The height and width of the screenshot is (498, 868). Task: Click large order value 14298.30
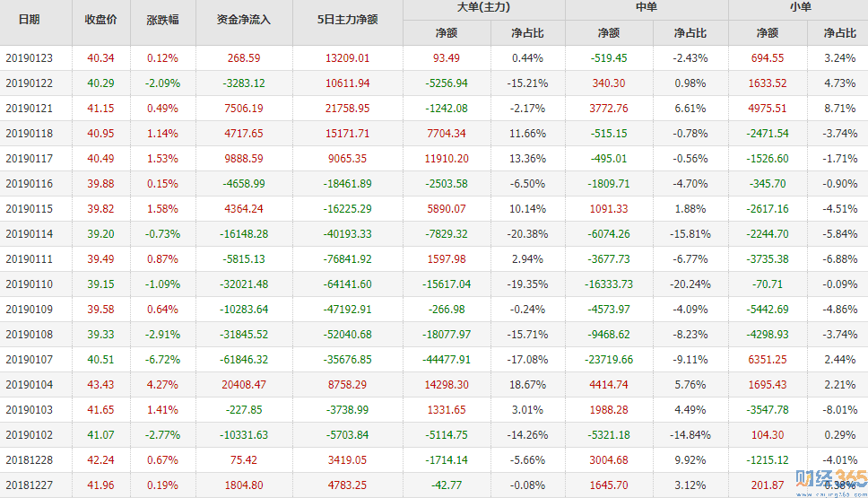tap(447, 384)
